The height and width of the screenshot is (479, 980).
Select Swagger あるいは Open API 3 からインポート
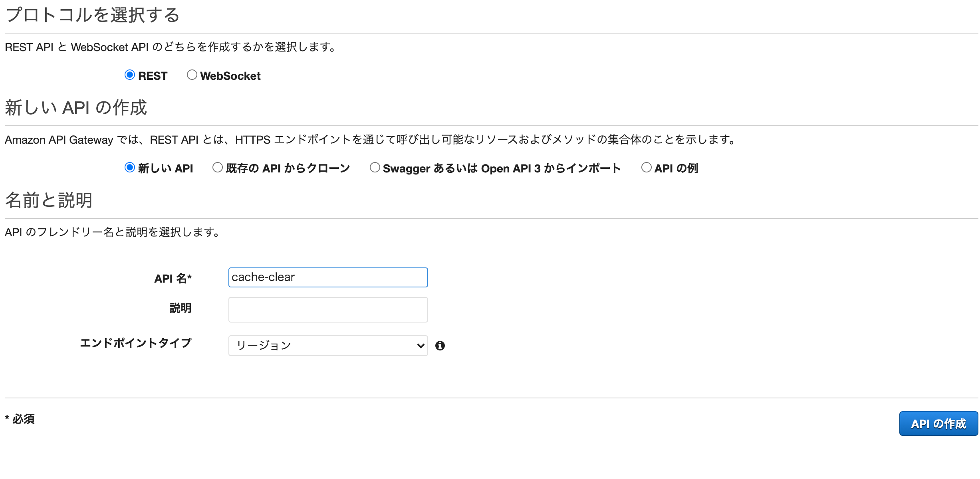pyautogui.click(x=375, y=168)
